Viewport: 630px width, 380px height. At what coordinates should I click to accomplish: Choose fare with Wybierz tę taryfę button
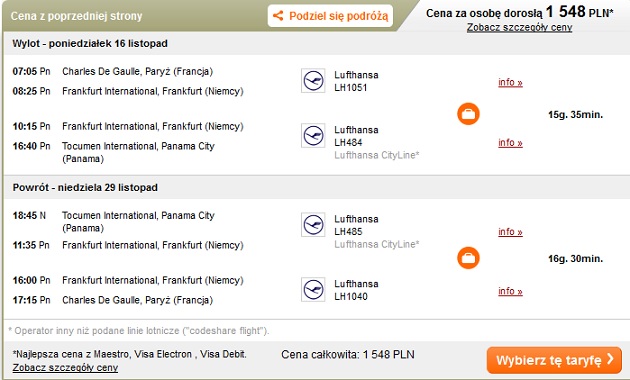tap(554, 360)
